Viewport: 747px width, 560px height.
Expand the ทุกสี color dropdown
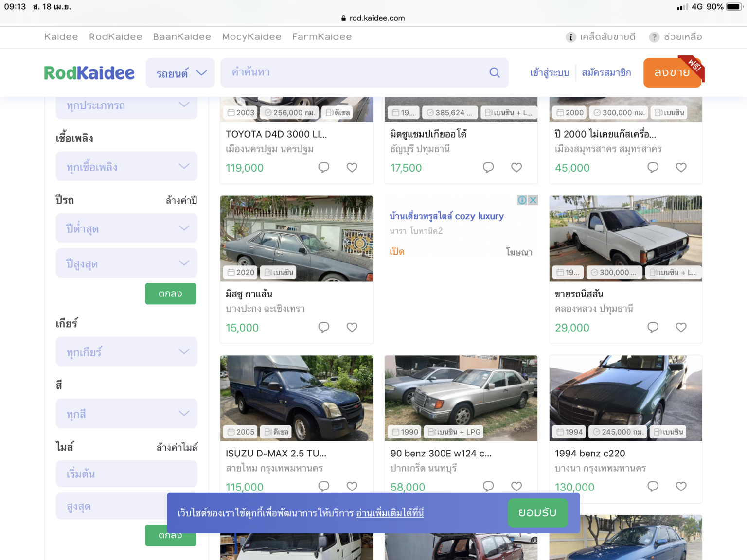point(126,413)
